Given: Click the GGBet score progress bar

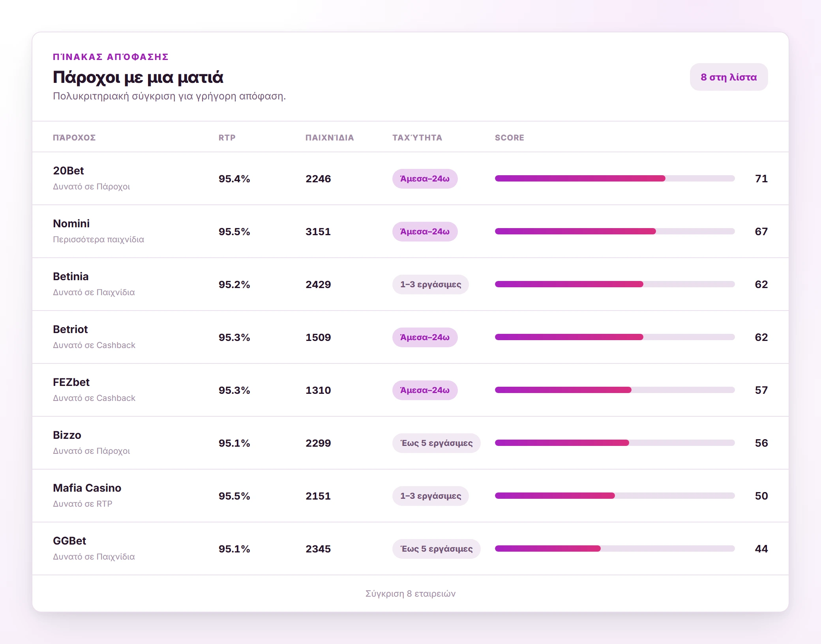Looking at the screenshot, I should coord(615,549).
